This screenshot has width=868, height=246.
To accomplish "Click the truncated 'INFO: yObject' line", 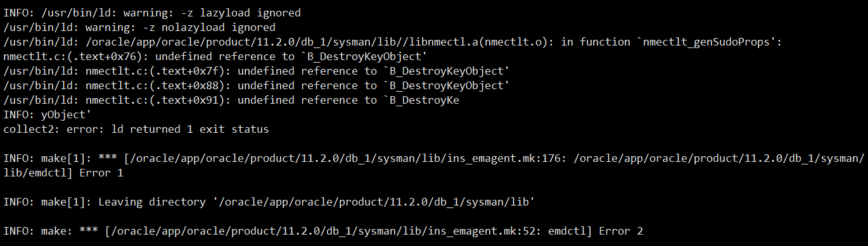I will point(48,114).
